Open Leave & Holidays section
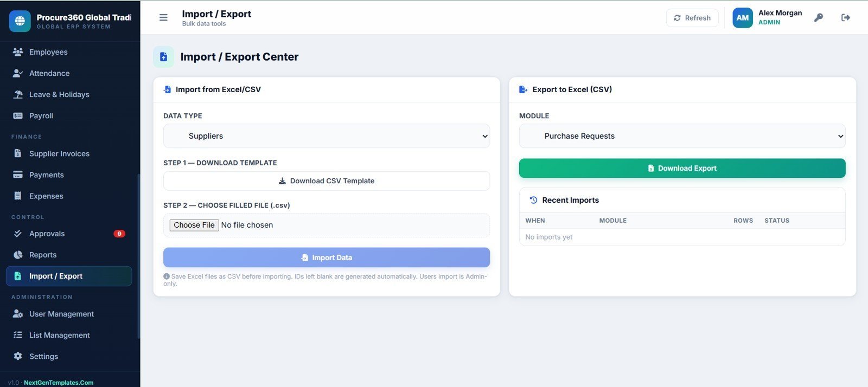Image resolution: width=868 pixels, height=387 pixels. tap(69, 94)
